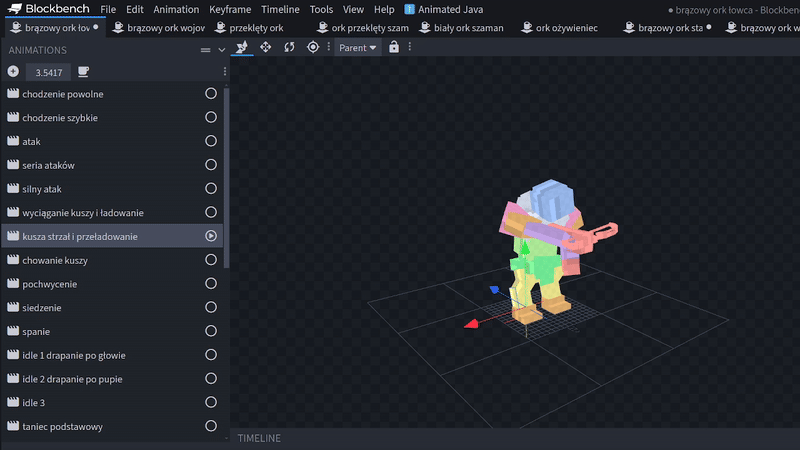Click the 3.5417 value input field
Viewport: 800px width, 450px height.
pyautogui.click(x=48, y=72)
